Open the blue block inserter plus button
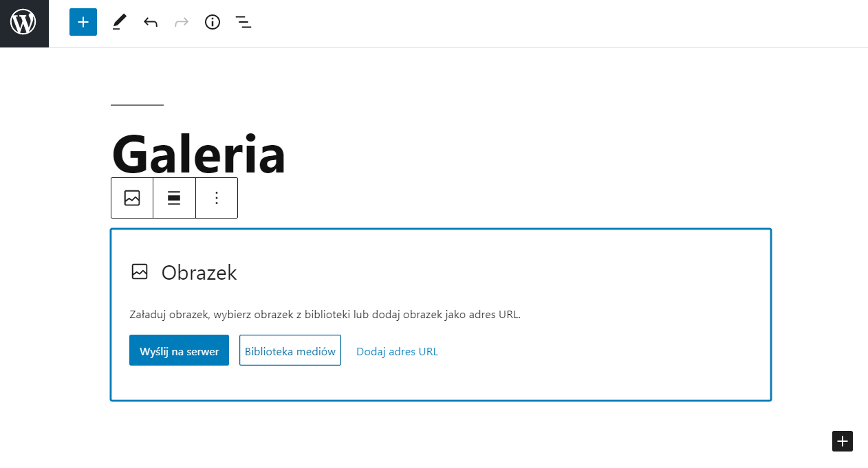This screenshot has height=468, width=868. 83,22
